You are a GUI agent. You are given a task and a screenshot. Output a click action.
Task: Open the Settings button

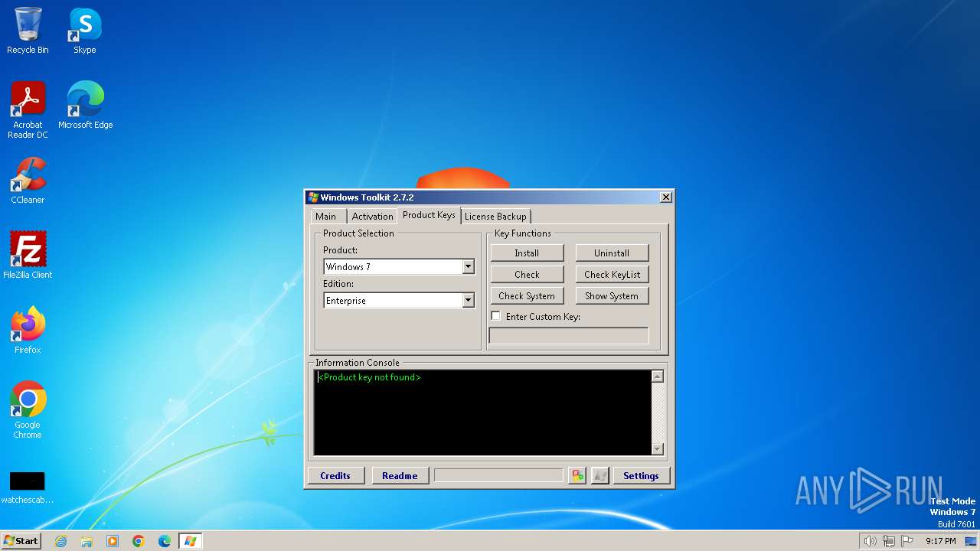click(x=641, y=475)
